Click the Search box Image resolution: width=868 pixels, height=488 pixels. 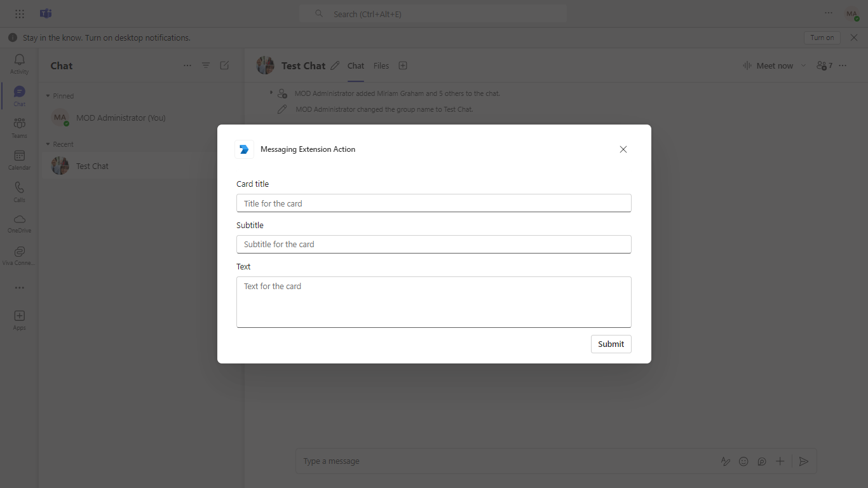tap(433, 13)
